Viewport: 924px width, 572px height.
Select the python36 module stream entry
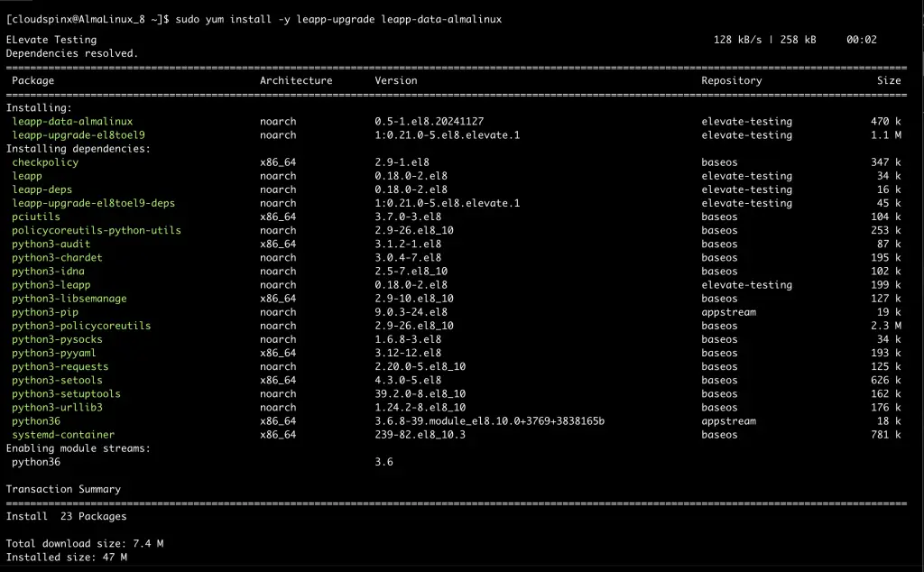(36, 461)
